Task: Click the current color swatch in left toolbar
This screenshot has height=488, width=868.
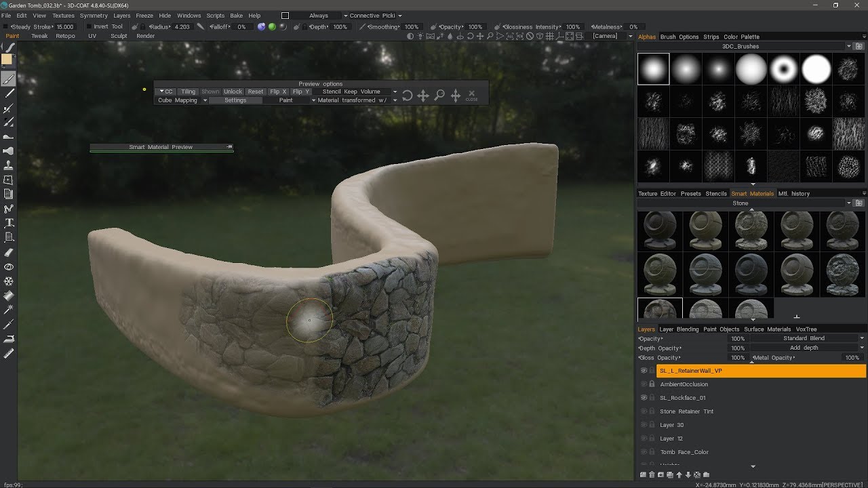Action: (x=7, y=60)
